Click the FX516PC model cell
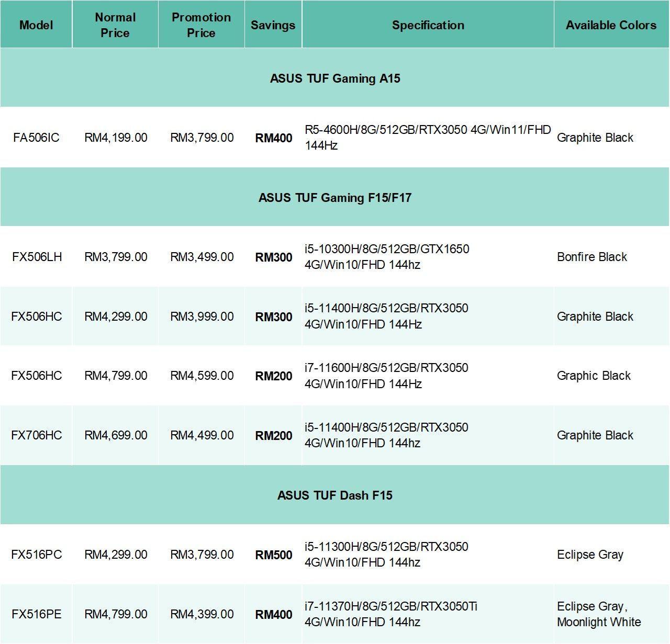This screenshot has height=644, width=670. [36, 555]
